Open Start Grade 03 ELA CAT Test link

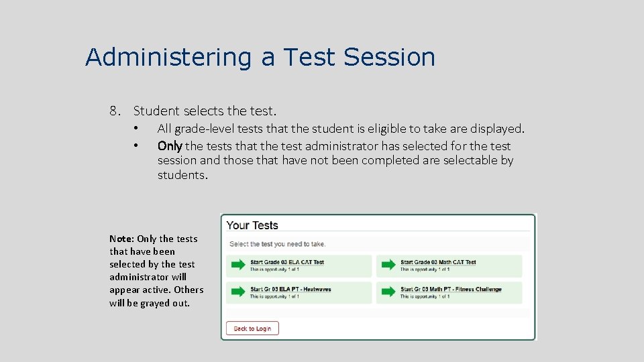pyautogui.click(x=287, y=262)
